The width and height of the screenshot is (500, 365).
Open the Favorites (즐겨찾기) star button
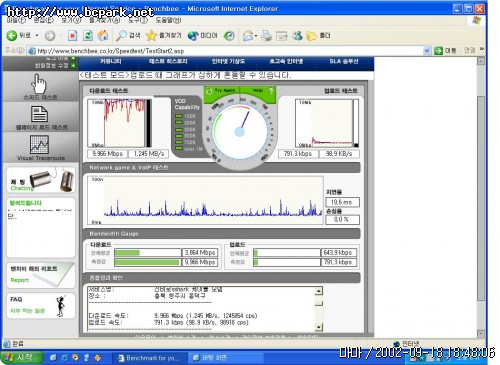(163, 36)
